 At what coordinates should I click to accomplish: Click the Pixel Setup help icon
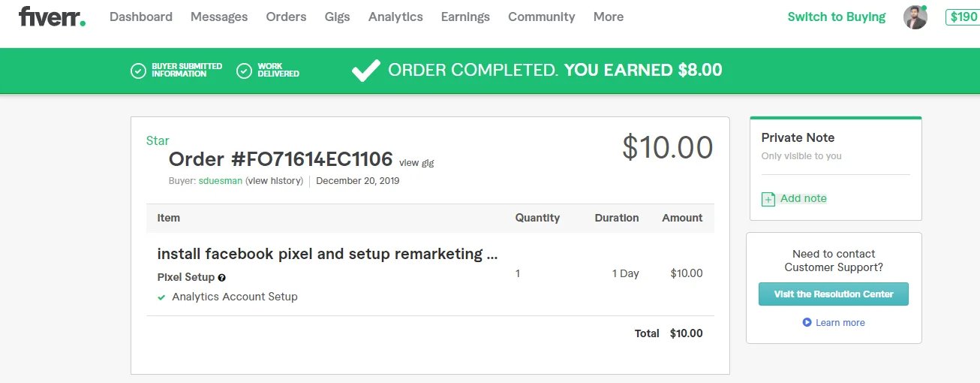click(x=222, y=278)
